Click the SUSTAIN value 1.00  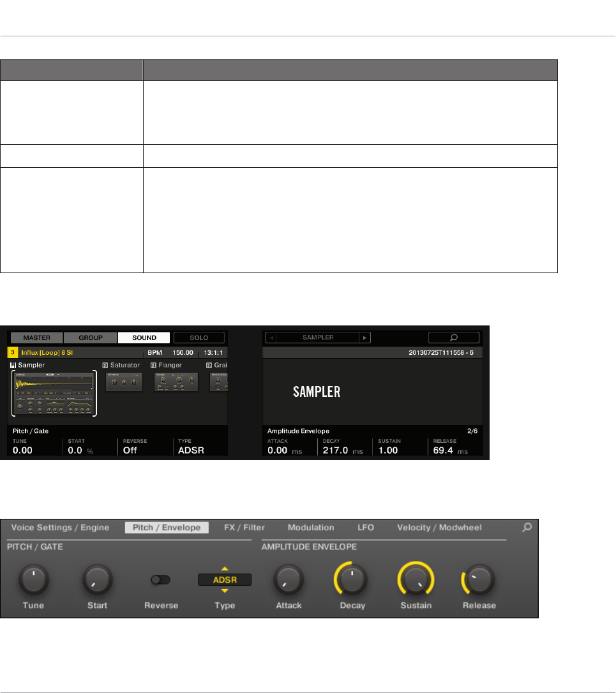click(x=388, y=451)
